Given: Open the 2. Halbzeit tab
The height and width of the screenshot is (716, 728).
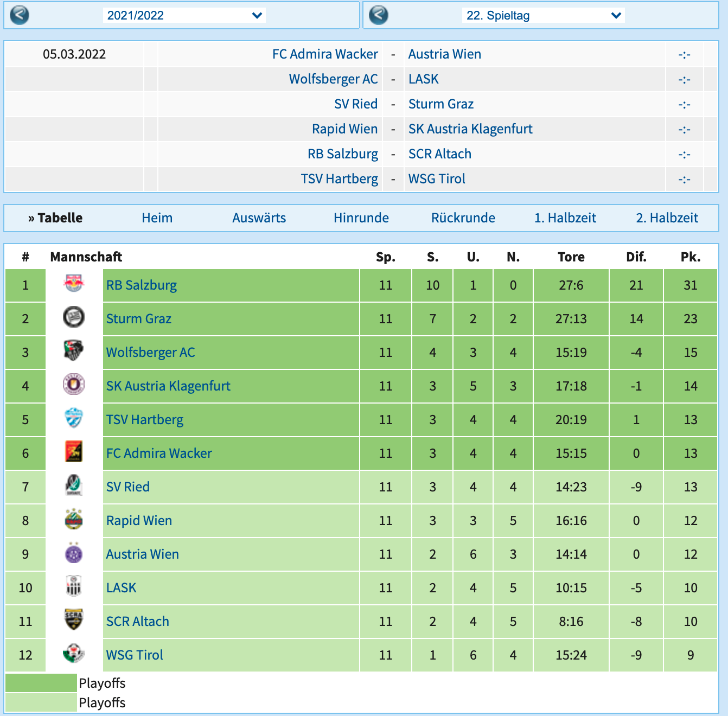Looking at the screenshot, I should click(x=667, y=218).
